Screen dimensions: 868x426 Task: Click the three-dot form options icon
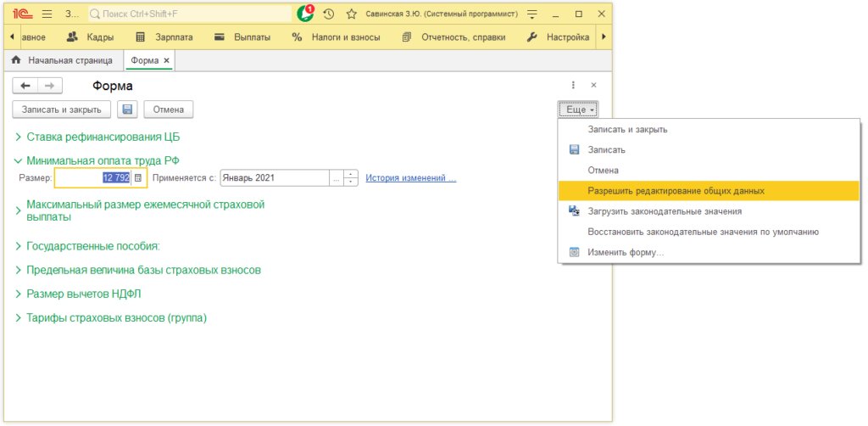coord(573,85)
